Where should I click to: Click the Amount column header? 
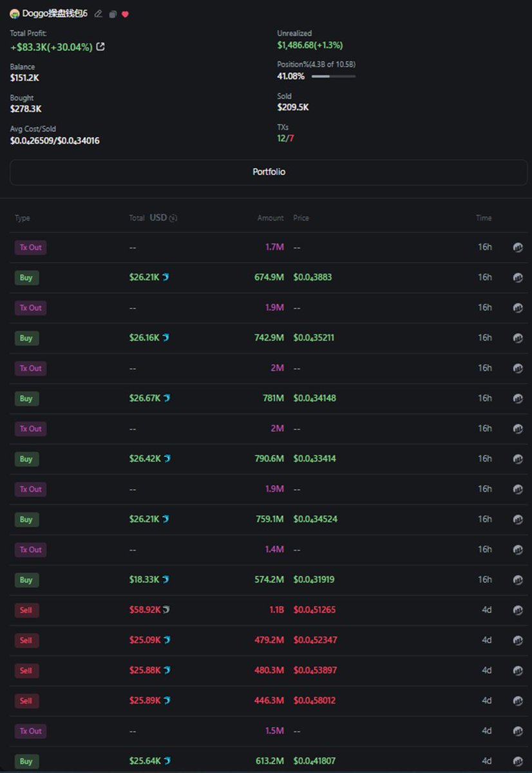coord(271,218)
